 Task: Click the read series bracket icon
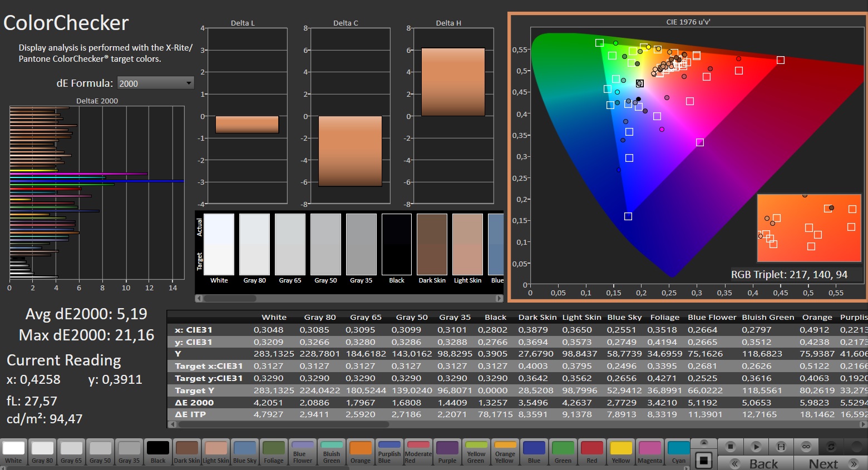pos(781,446)
